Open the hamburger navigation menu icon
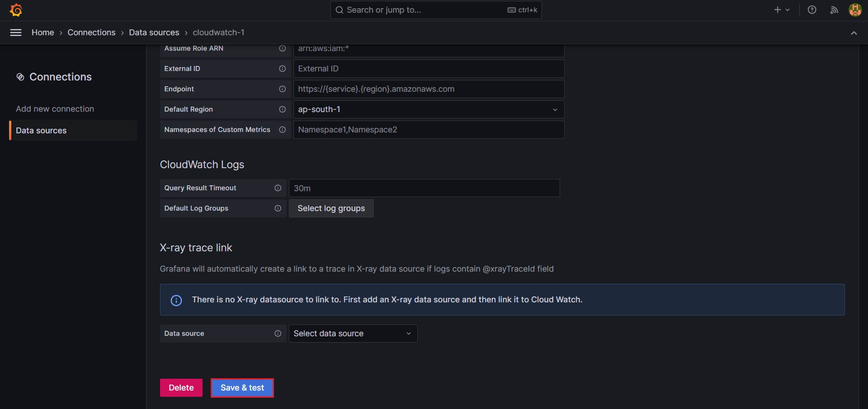This screenshot has height=409, width=868. (16, 32)
